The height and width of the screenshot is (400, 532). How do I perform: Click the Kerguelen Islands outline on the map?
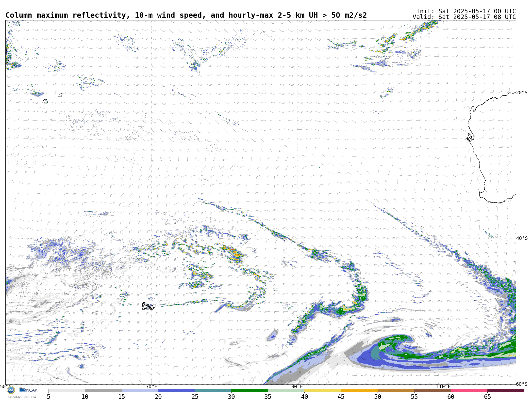point(149,306)
